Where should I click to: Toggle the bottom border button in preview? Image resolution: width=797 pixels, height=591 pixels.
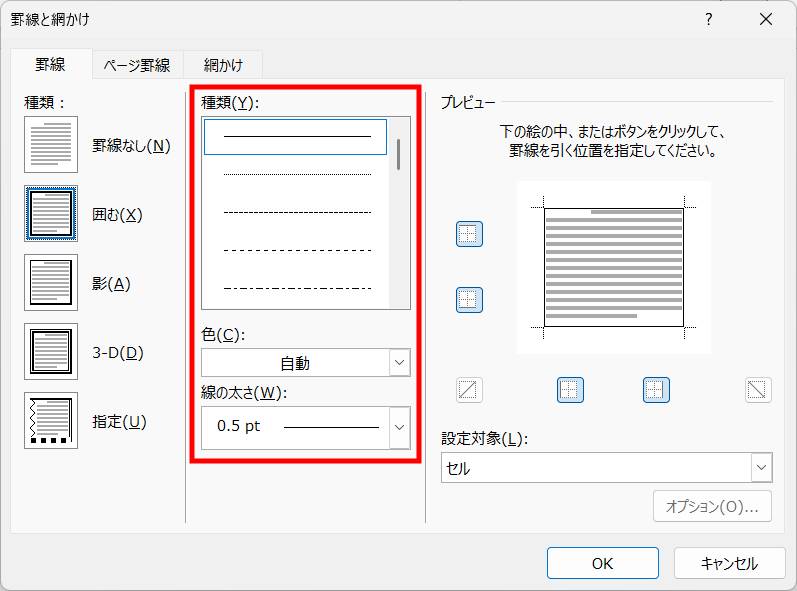469,299
